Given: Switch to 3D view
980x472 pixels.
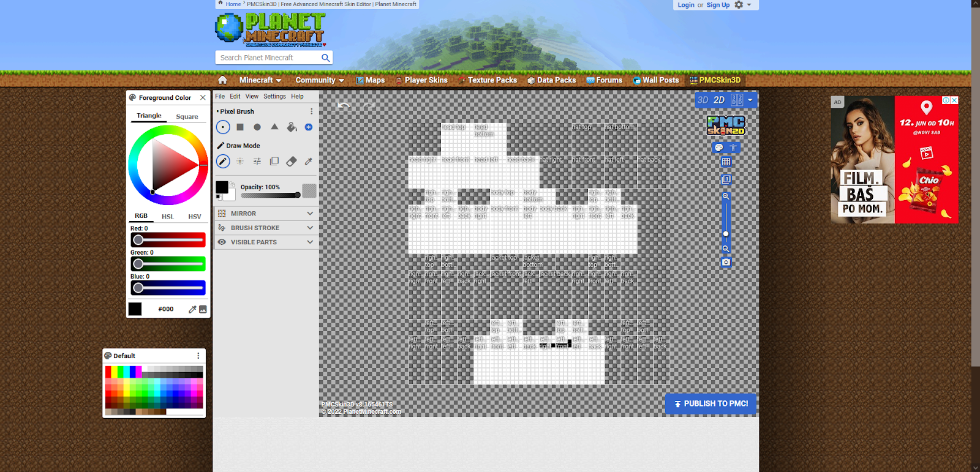Looking at the screenshot, I should (703, 100).
